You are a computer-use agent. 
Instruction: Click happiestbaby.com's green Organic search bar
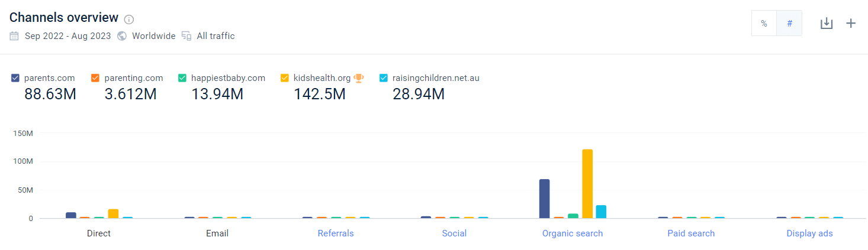tap(573, 216)
